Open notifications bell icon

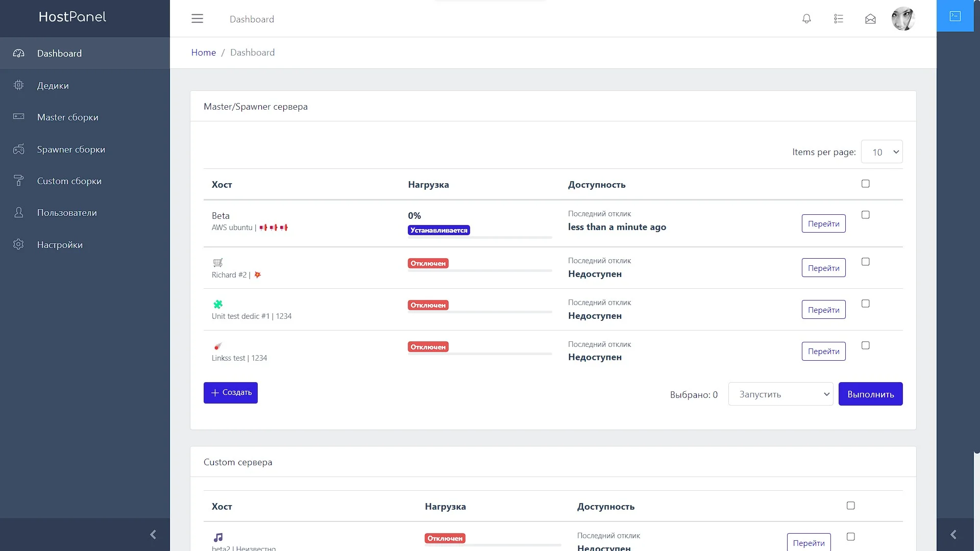(806, 19)
